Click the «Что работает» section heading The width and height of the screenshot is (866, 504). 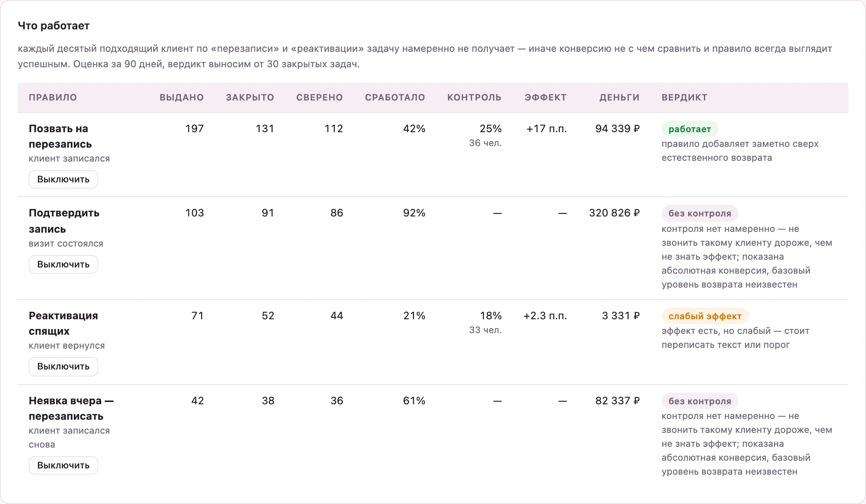tap(54, 26)
